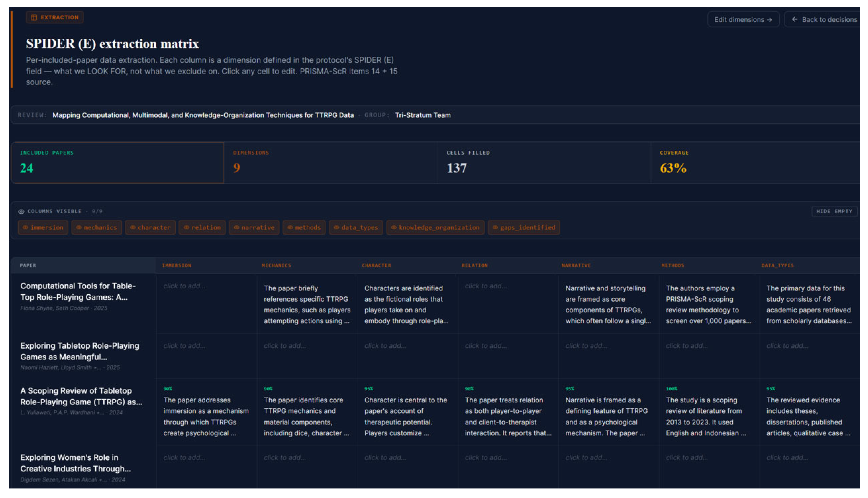Toggle visibility of the knowledge_organization column
This screenshot has width=868, height=498.
coord(435,227)
